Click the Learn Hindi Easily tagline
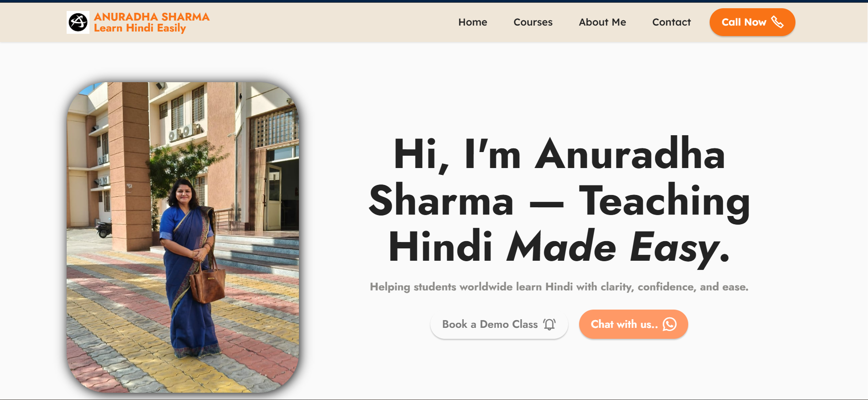This screenshot has height=400, width=868. (140, 28)
